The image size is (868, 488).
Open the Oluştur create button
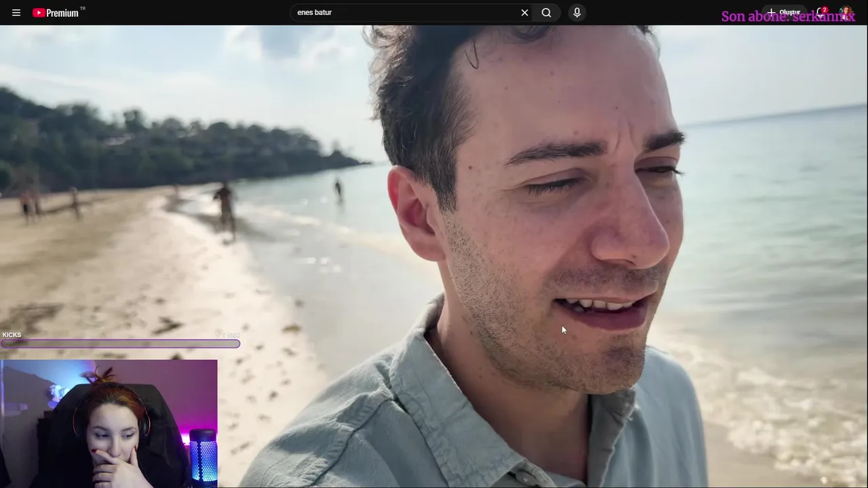pyautogui.click(x=783, y=12)
